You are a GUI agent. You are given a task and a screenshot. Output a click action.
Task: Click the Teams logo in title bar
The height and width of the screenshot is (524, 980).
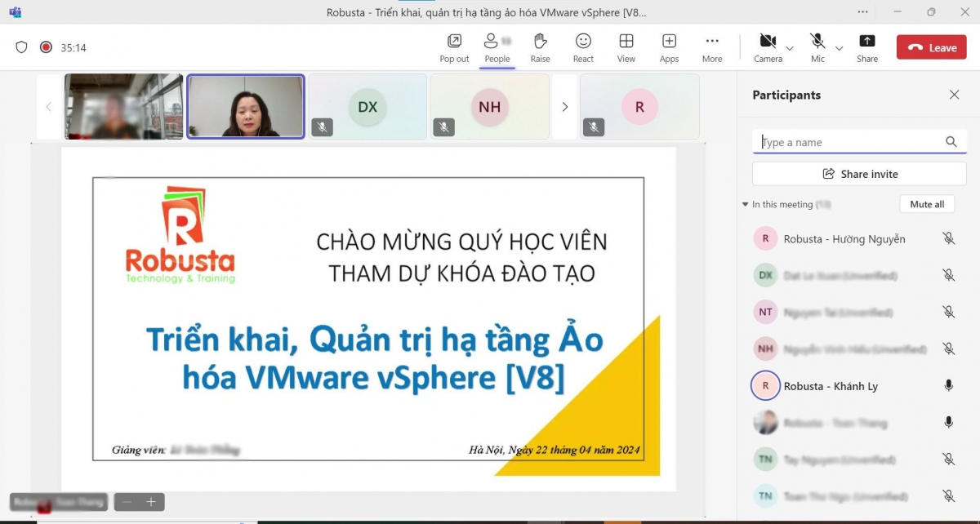16,12
